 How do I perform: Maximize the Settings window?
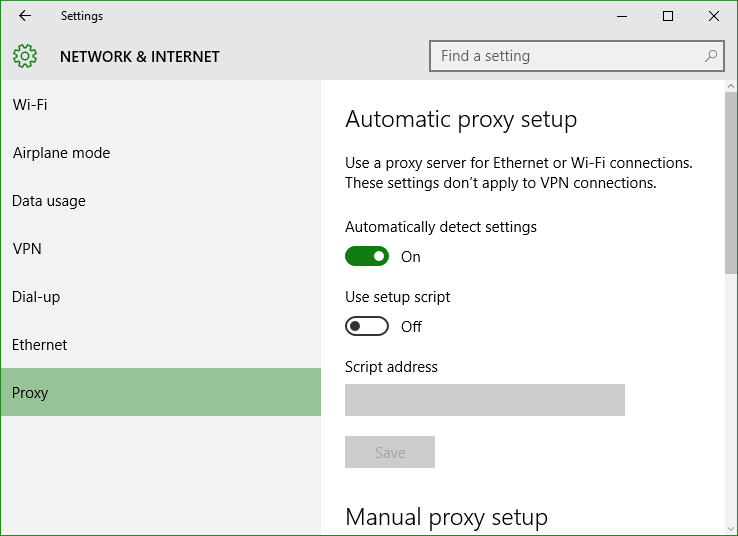668,16
